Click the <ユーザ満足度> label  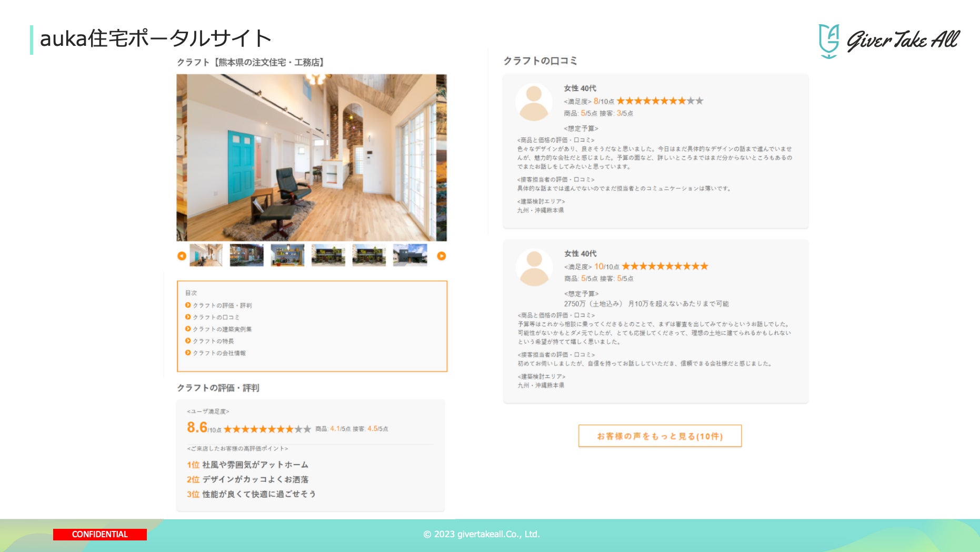(x=208, y=411)
